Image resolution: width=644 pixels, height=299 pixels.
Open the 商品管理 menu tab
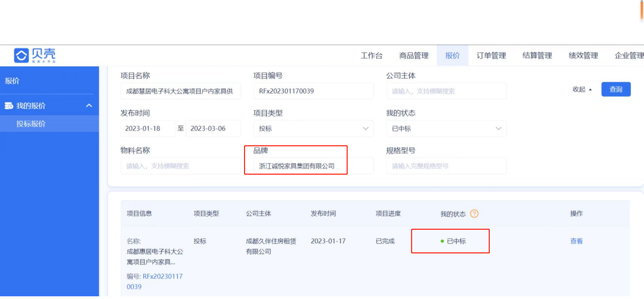click(414, 55)
